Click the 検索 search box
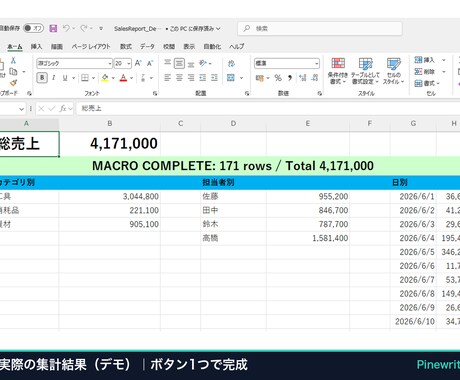The image size is (460, 380). point(320,29)
